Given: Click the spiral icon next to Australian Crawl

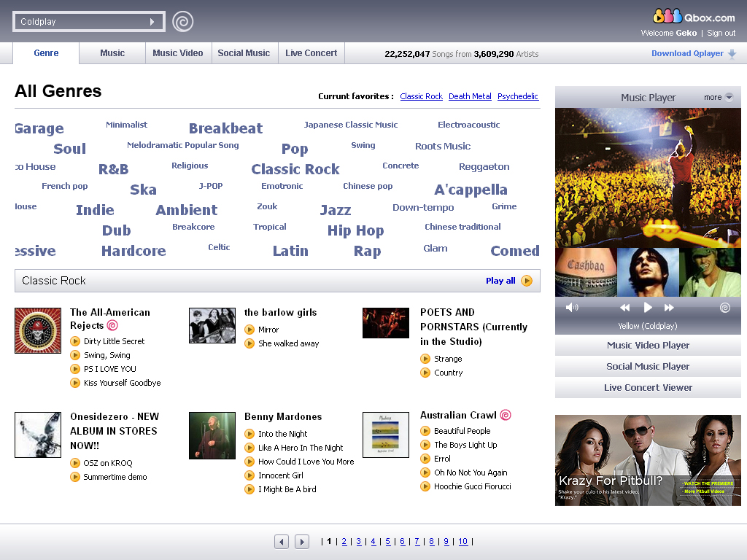Looking at the screenshot, I should [x=506, y=415].
